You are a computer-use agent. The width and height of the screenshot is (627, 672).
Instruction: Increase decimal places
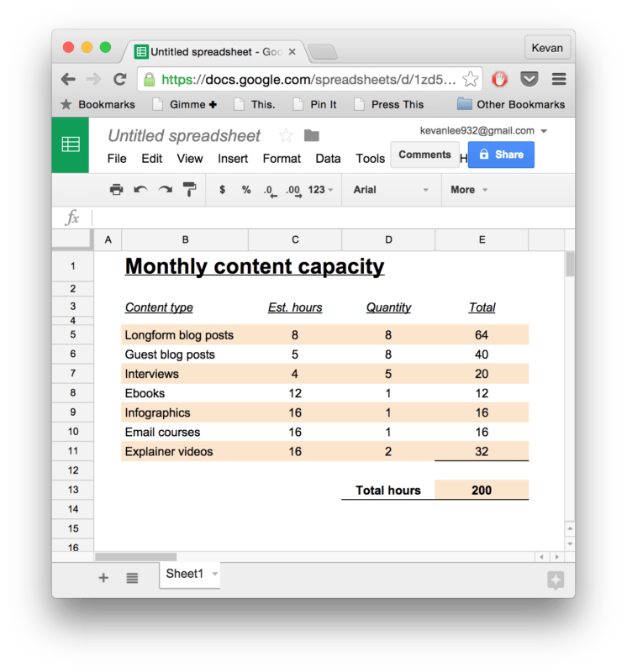point(292,189)
